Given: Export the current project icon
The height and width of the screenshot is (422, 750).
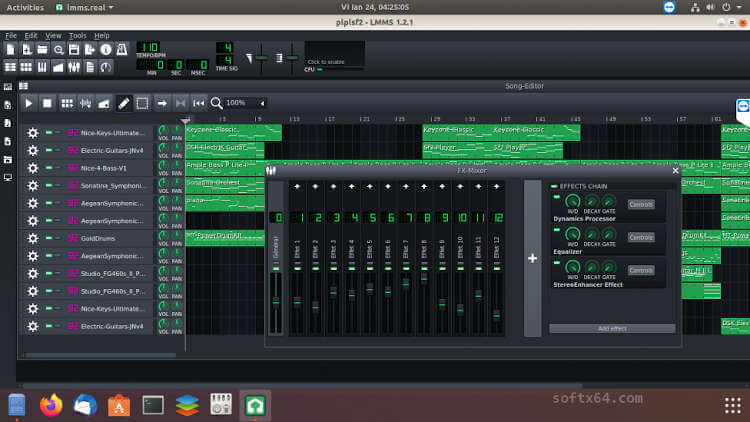Looking at the screenshot, I should 89,49.
